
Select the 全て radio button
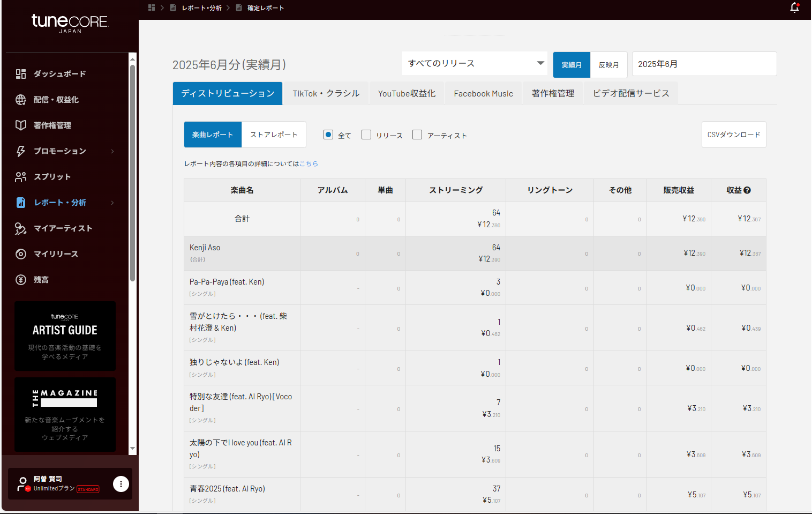pyautogui.click(x=328, y=135)
